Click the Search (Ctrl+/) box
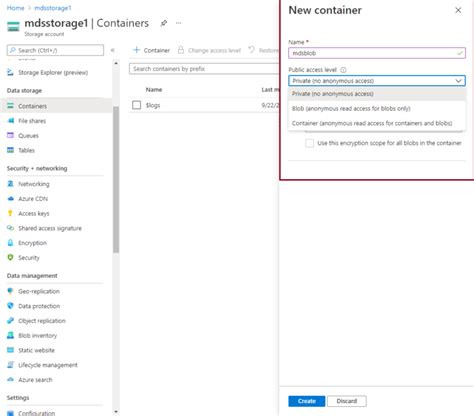This screenshot has width=474, height=416. pyautogui.click(x=55, y=50)
